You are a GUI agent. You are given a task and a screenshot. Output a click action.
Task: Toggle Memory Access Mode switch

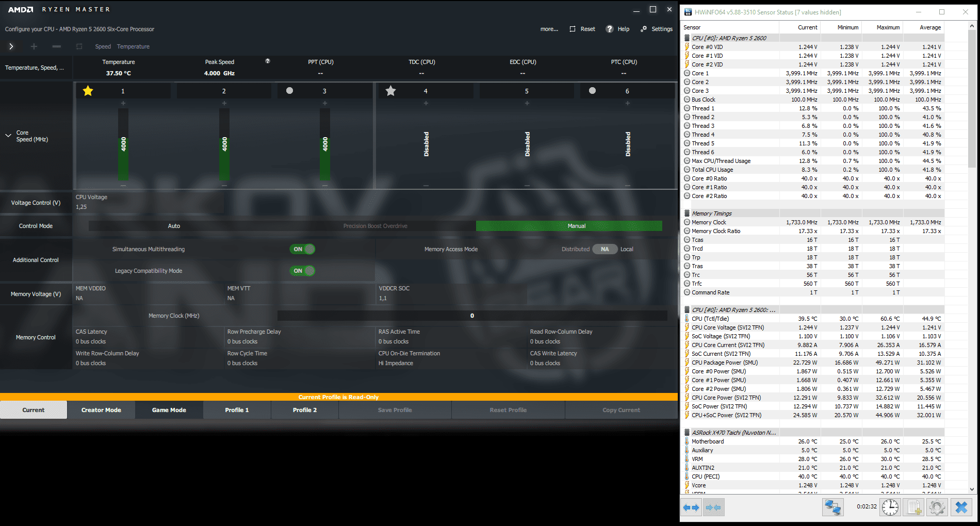point(605,249)
